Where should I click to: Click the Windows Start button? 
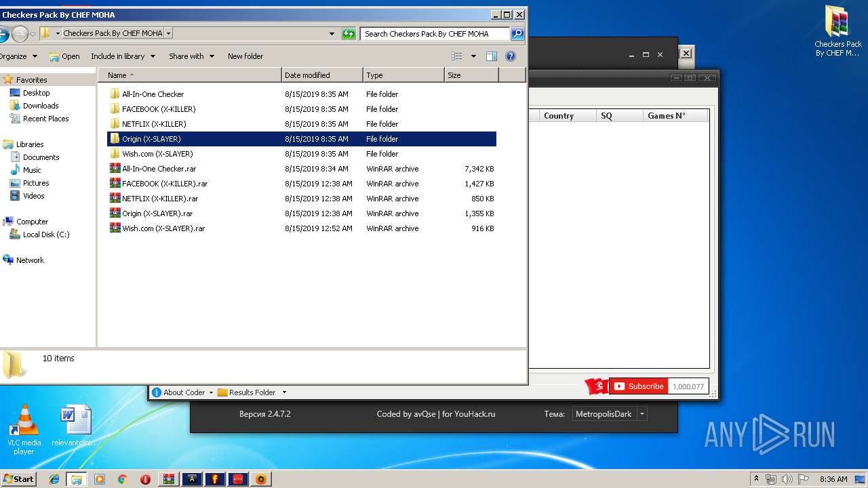(x=18, y=479)
